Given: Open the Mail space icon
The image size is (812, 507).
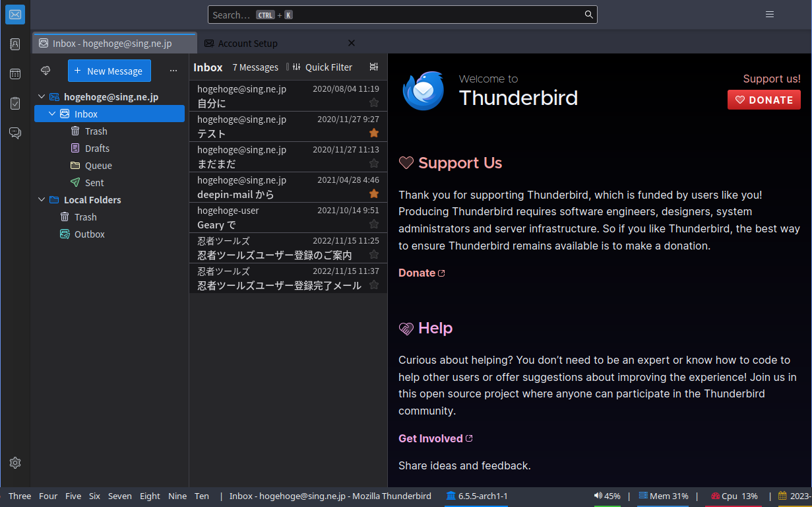Looking at the screenshot, I should (x=15, y=15).
